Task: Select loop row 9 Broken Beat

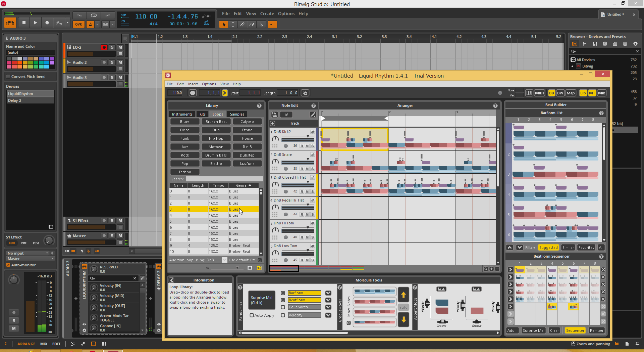Action: [x=214, y=246]
